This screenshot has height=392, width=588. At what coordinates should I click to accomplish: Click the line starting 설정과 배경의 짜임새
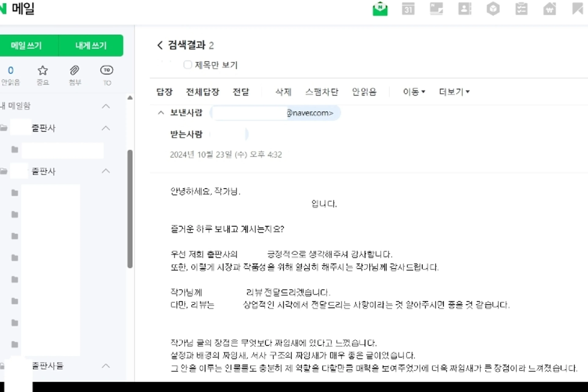point(293,355)
